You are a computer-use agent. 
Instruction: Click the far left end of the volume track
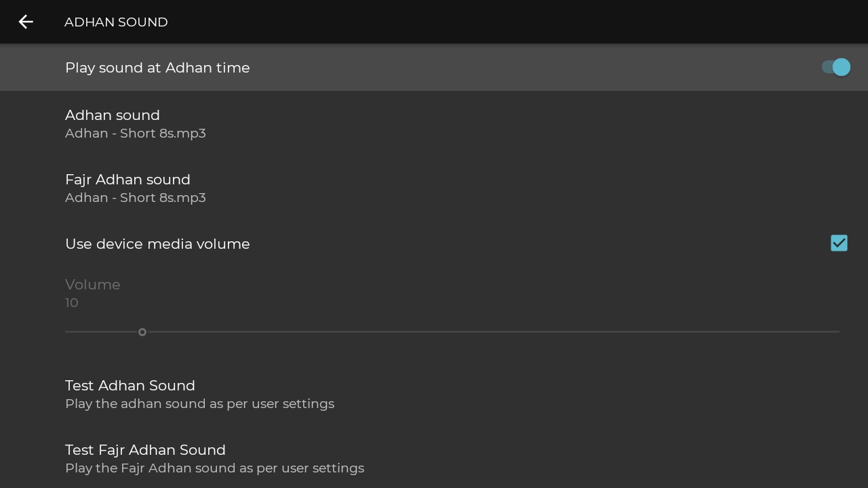(67, 332)
